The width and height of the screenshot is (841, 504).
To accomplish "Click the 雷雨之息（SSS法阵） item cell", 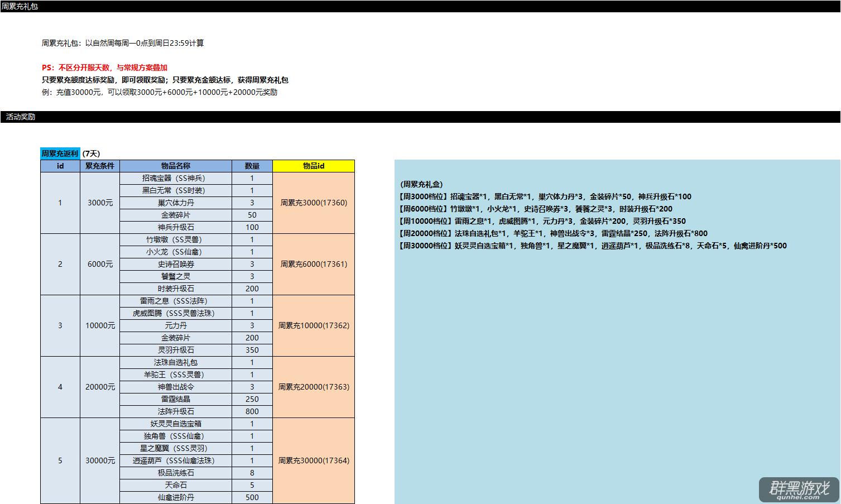I will coord(176,301).
